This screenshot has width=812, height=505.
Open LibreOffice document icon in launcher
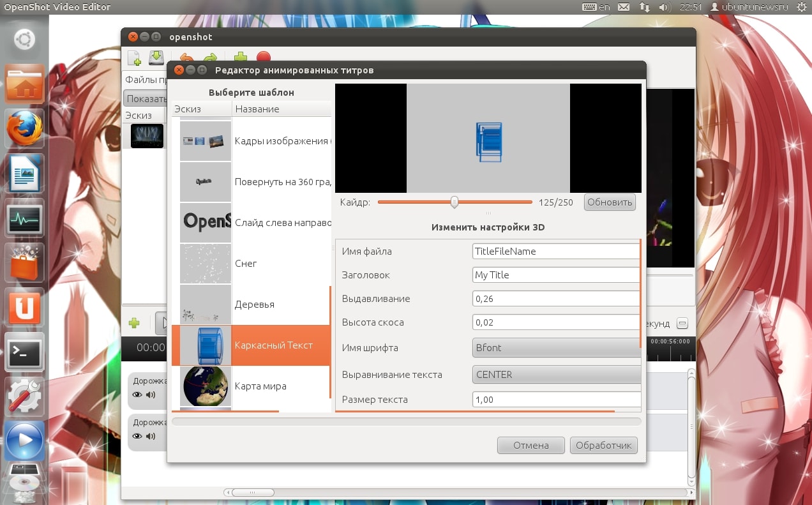[x=25, y=173]
